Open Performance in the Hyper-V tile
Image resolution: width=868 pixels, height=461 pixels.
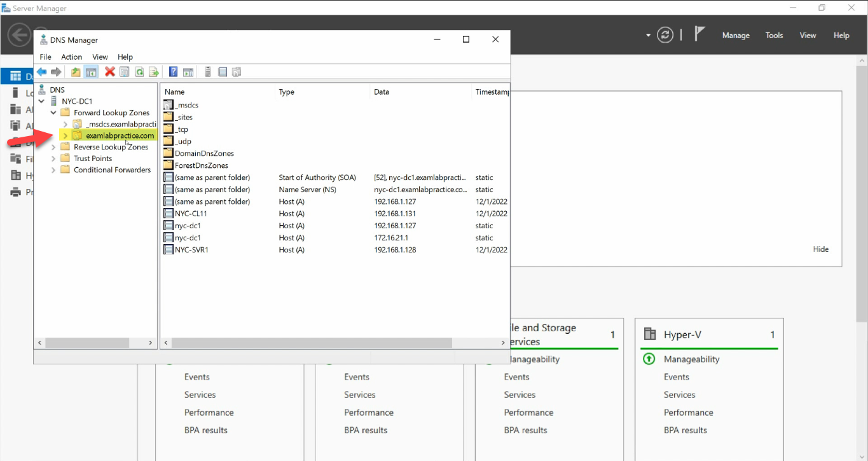click(689, 413)
